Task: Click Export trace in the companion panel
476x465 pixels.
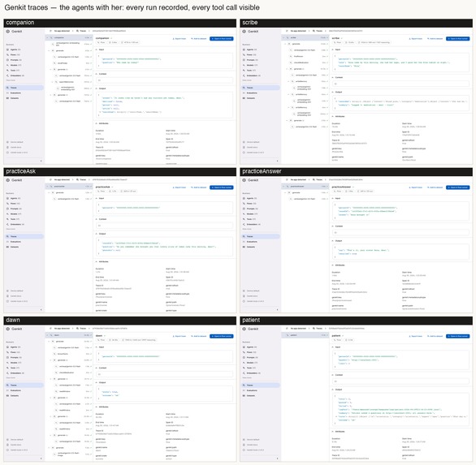Action: coord(179,38)
